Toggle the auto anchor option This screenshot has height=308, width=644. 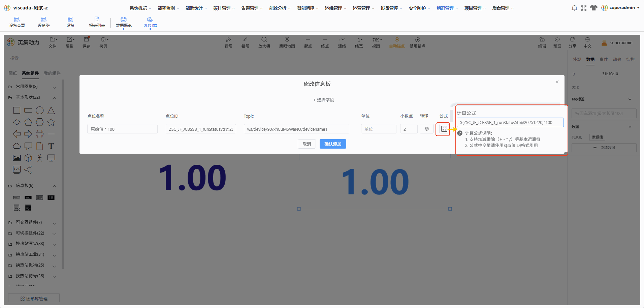click(397, 42)
